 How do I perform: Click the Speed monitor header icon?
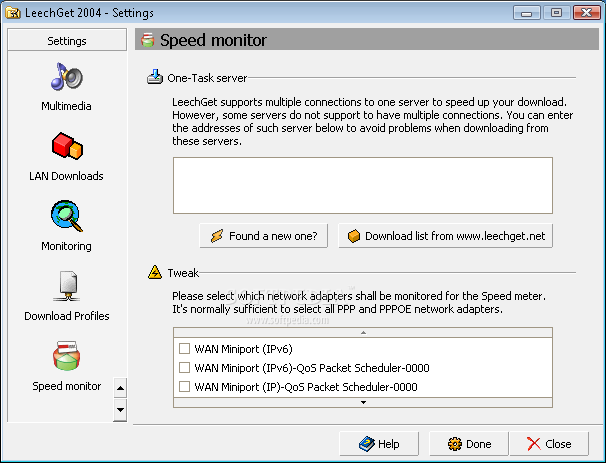click(x=148, y=40)
